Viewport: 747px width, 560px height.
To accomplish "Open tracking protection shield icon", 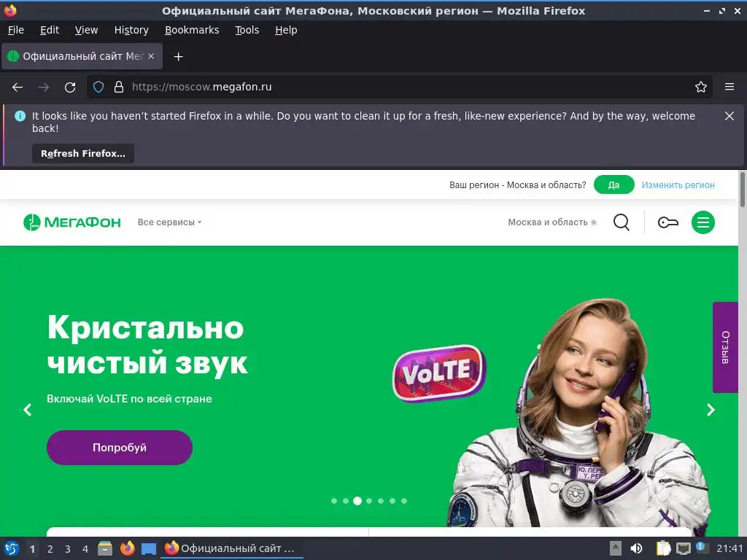I will tap(98, 87).
